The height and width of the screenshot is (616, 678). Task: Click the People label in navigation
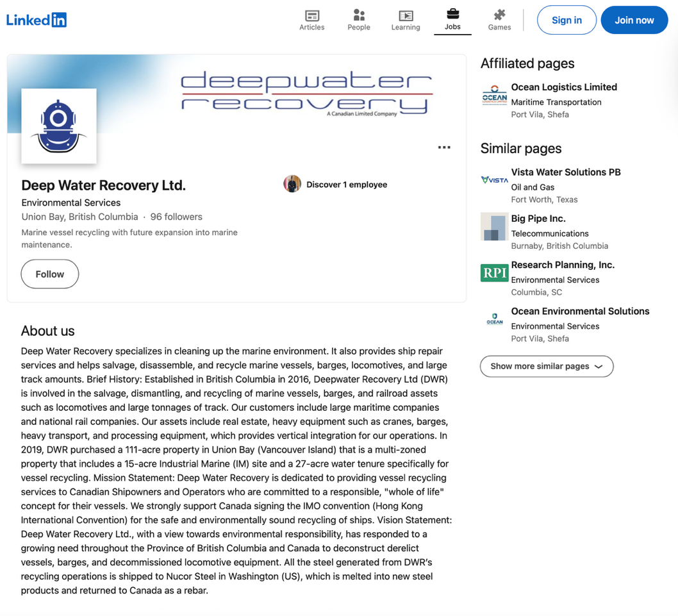click(359, 28)
